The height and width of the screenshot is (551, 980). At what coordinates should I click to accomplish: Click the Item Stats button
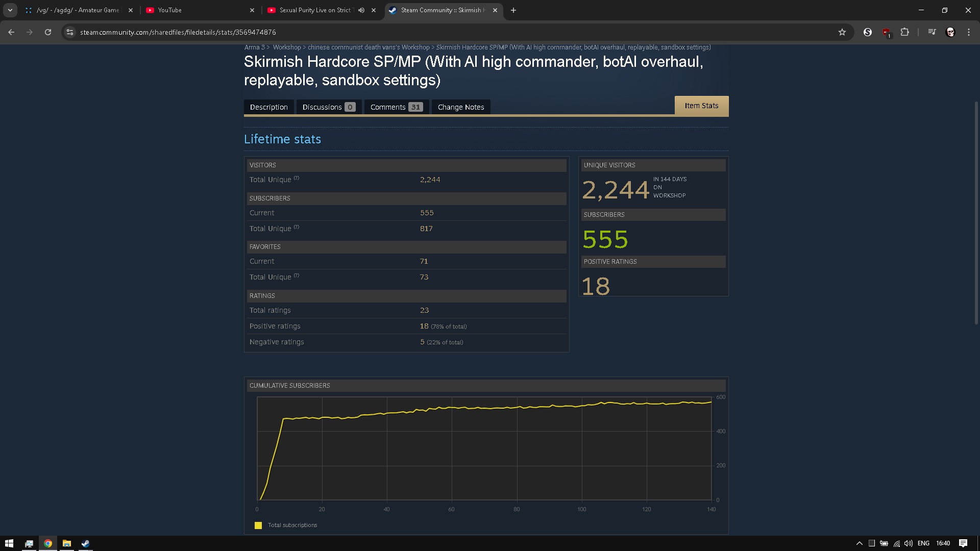click(701, 106)
